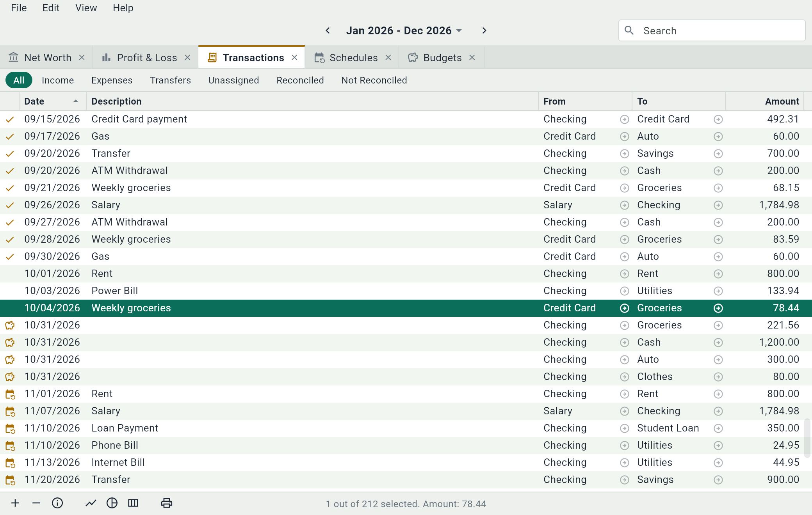
Task: Go to next date range arrow
Action: point(484,30)
